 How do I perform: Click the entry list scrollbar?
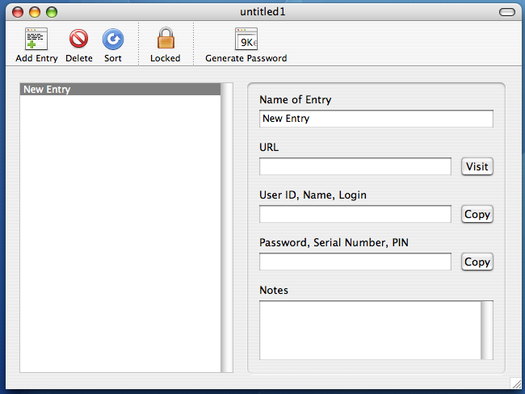(x=227, y=228)
